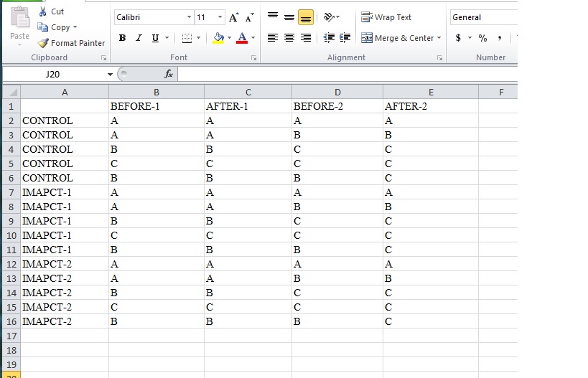
Task: Apply Comma Style number format
Action: point(499,38)
